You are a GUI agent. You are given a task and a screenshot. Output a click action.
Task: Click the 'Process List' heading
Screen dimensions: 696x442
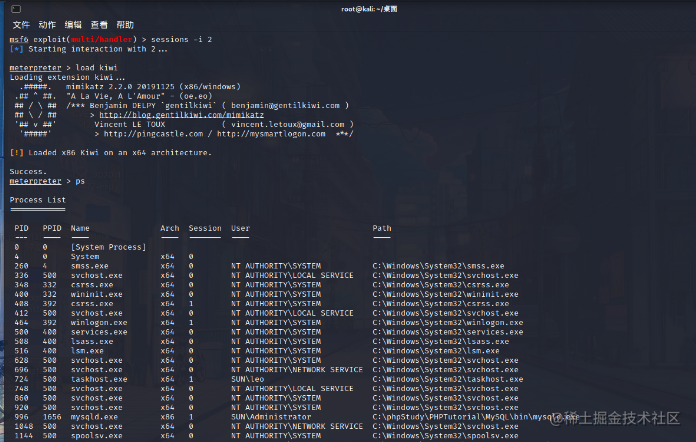38,200
